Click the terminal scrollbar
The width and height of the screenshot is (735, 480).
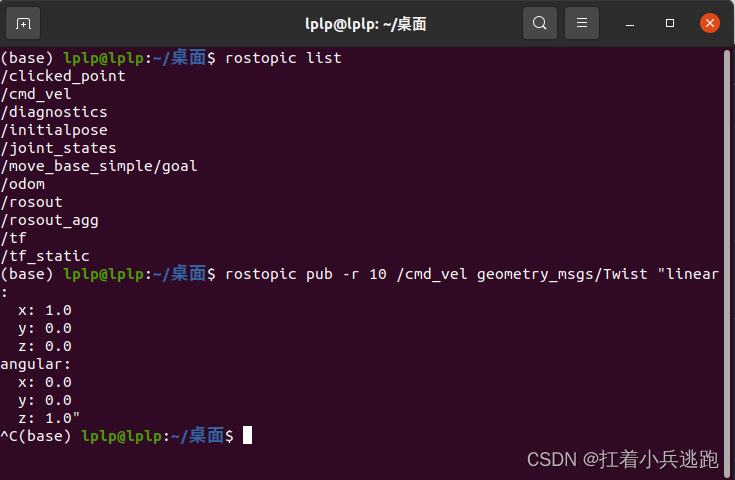[727, 262]
